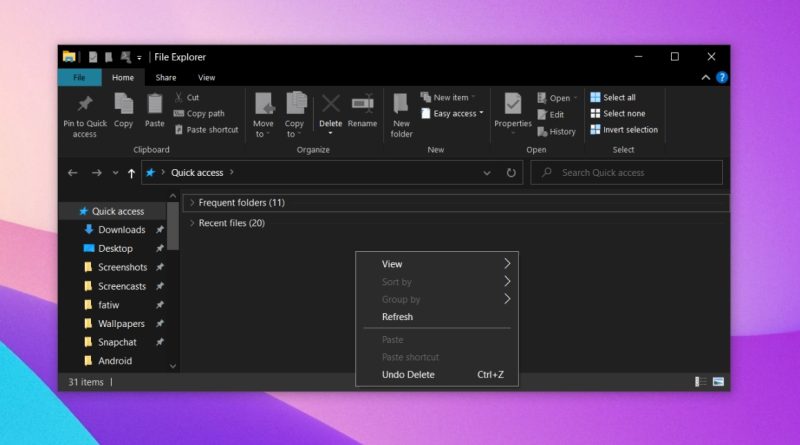
Task: Open Screencasts folder in sidebar
Action: (123, 286)
